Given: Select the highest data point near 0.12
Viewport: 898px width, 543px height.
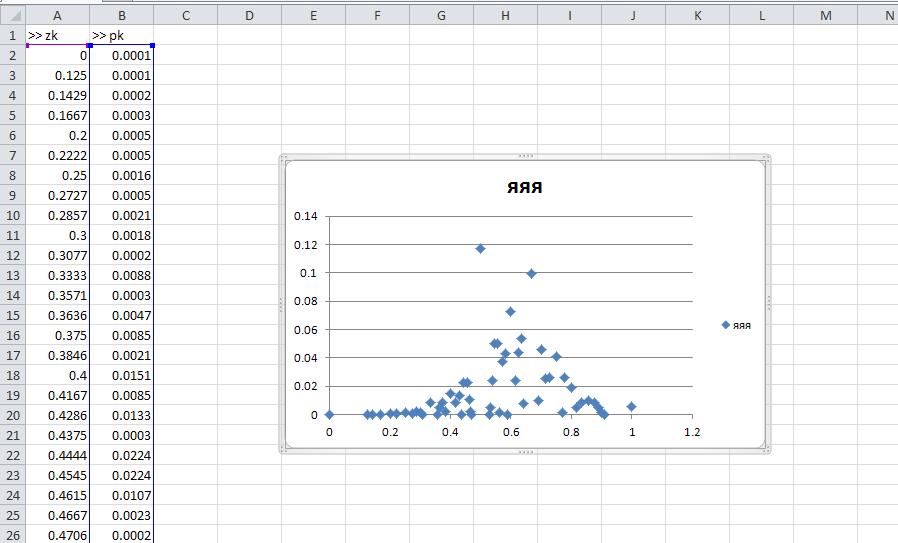Looking at the screenshot, I should pyautogui.click(x=480, y=249).
